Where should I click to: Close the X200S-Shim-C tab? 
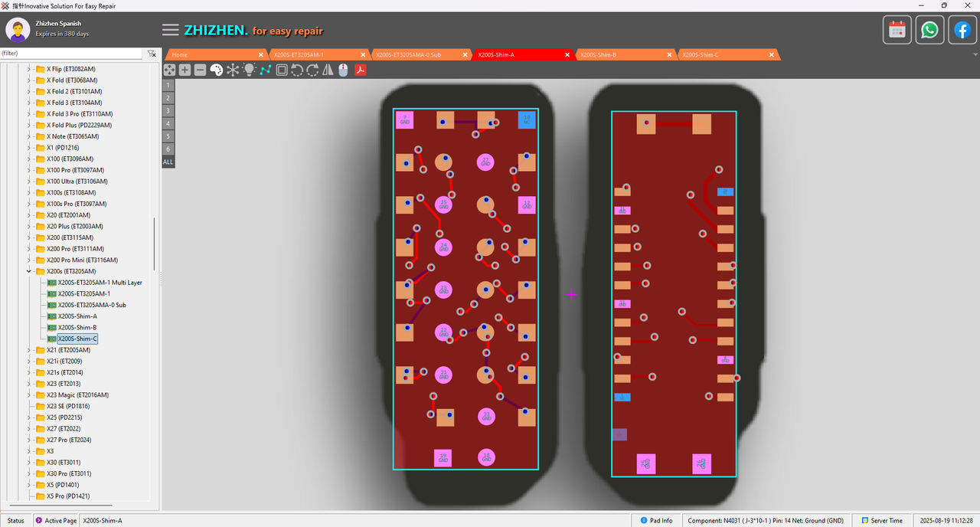click(772, 55)
